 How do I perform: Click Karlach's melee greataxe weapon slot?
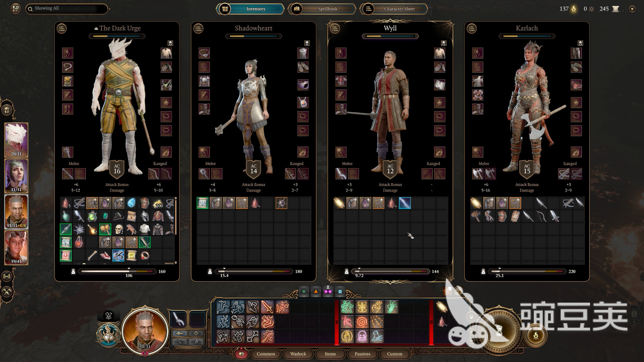point(478,174)
